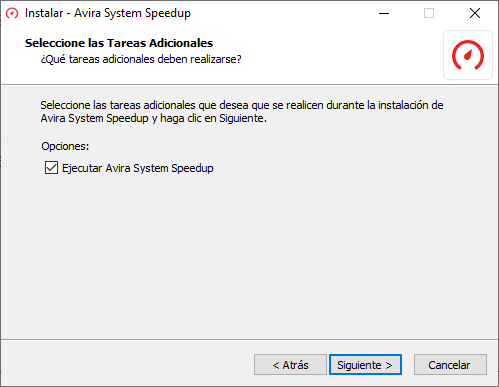The height and width of the screenshot is (387, 499).
Task: Click the large red Avira Speedup logo
Action: point(468,55)
